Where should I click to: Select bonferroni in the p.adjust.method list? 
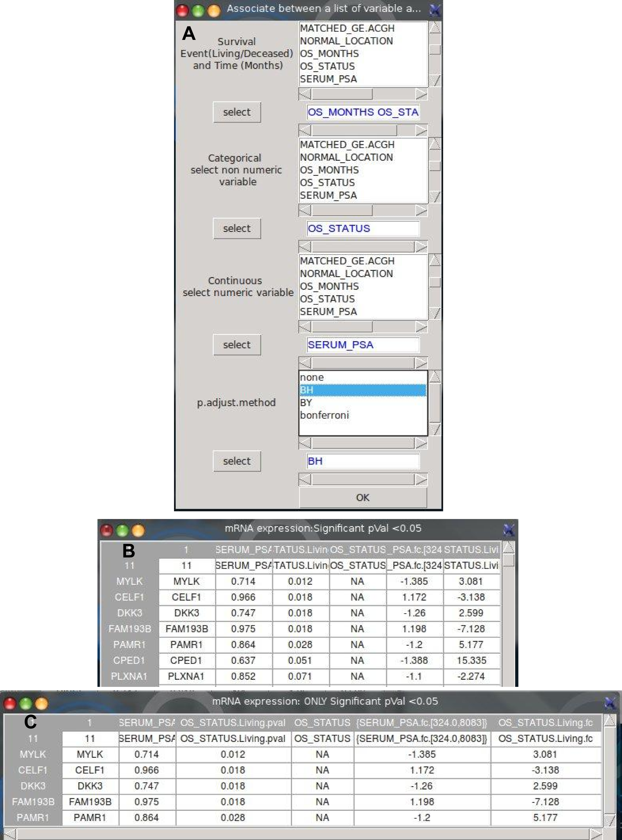pos(325,415)
